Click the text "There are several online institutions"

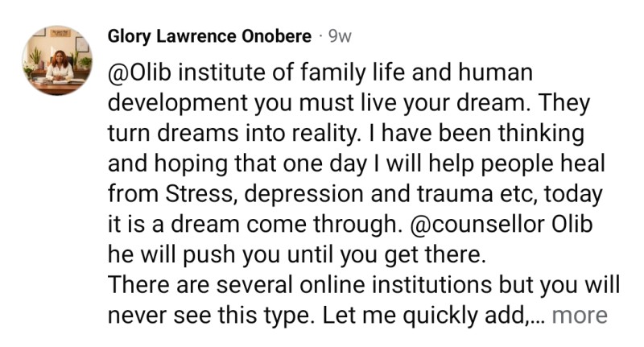tap(299, 284)
